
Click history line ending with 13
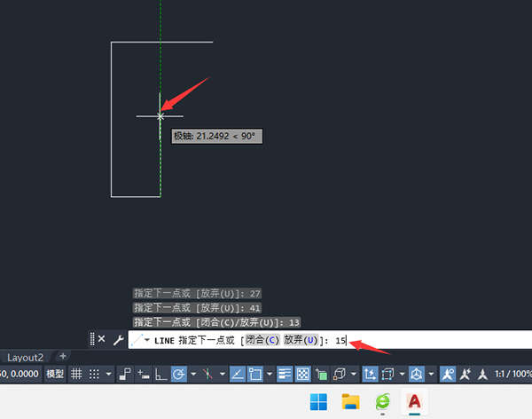click(x=216, y=322)
